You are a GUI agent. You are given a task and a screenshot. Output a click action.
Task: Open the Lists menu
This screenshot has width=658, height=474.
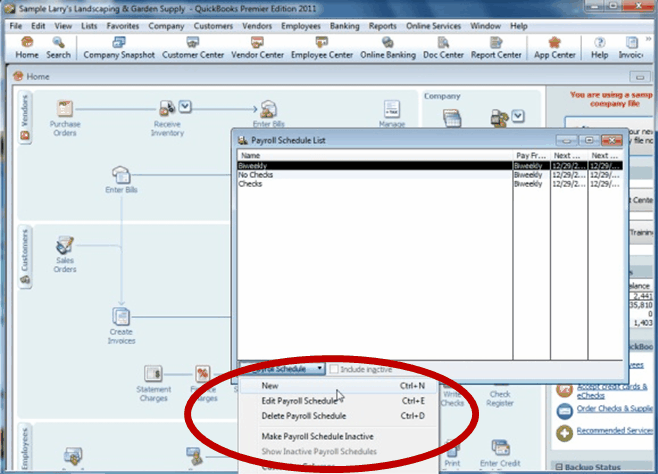[x=89, y=26]
